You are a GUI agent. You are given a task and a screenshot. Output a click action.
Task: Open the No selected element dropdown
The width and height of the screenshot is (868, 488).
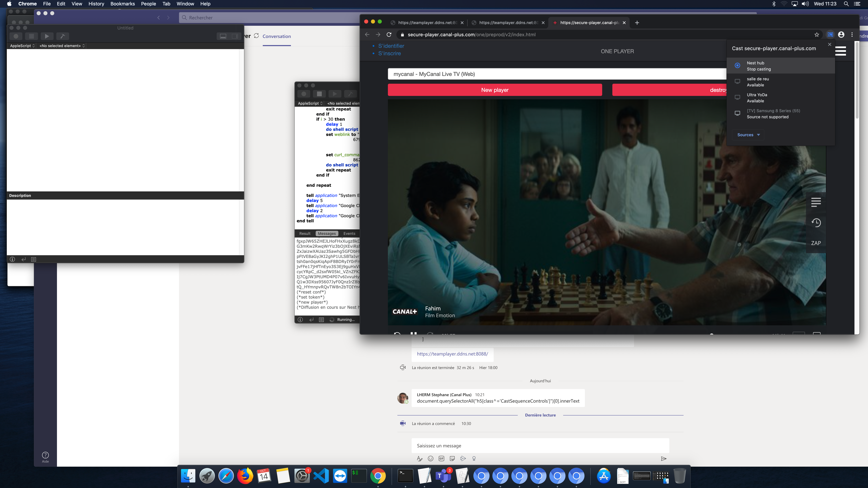tap(62, 46)
